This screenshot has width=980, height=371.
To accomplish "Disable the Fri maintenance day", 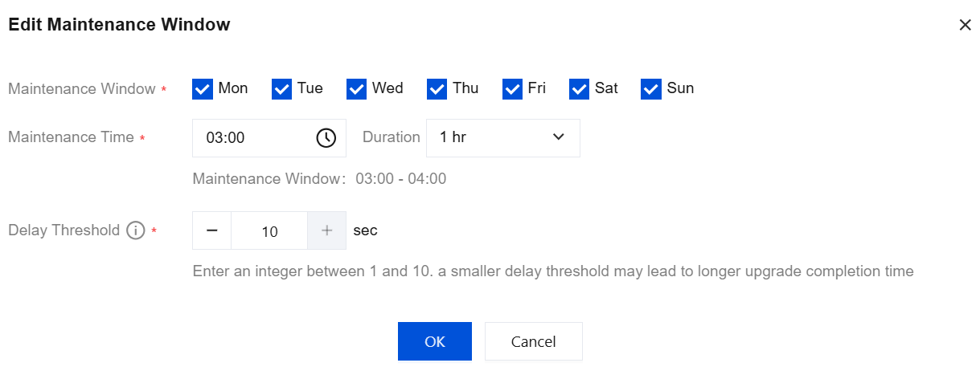I will pyautogui.click(x=512, y=89).
